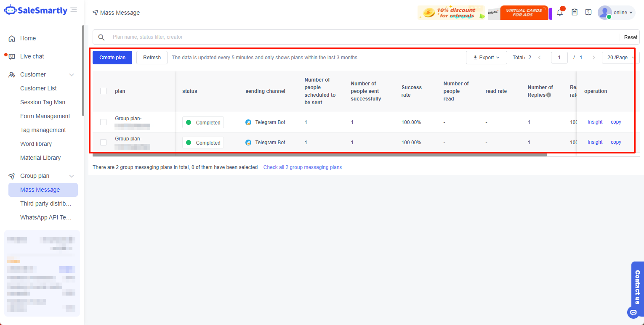644x325 pixels.
Task: Click the Create plan button
Action: tap(112, 57)
